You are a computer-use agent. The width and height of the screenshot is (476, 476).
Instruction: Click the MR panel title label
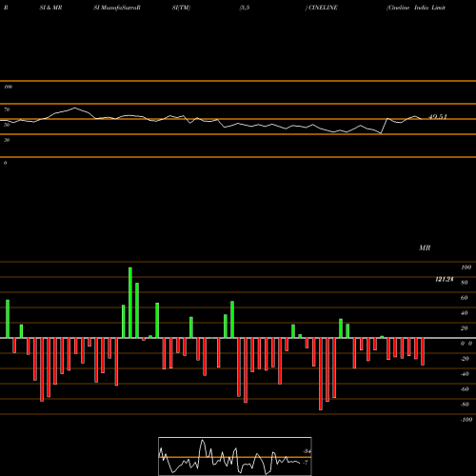click(425, 248)
